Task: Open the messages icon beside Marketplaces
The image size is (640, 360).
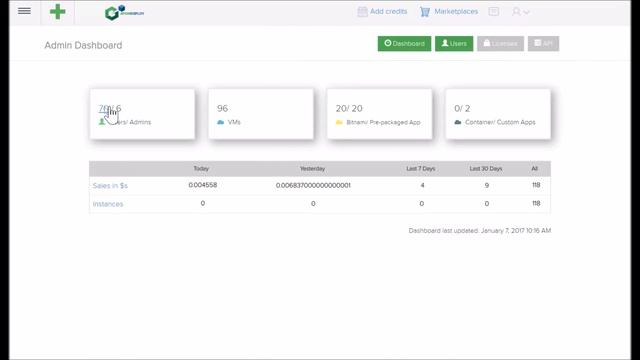Action: (x=493, y=11)
